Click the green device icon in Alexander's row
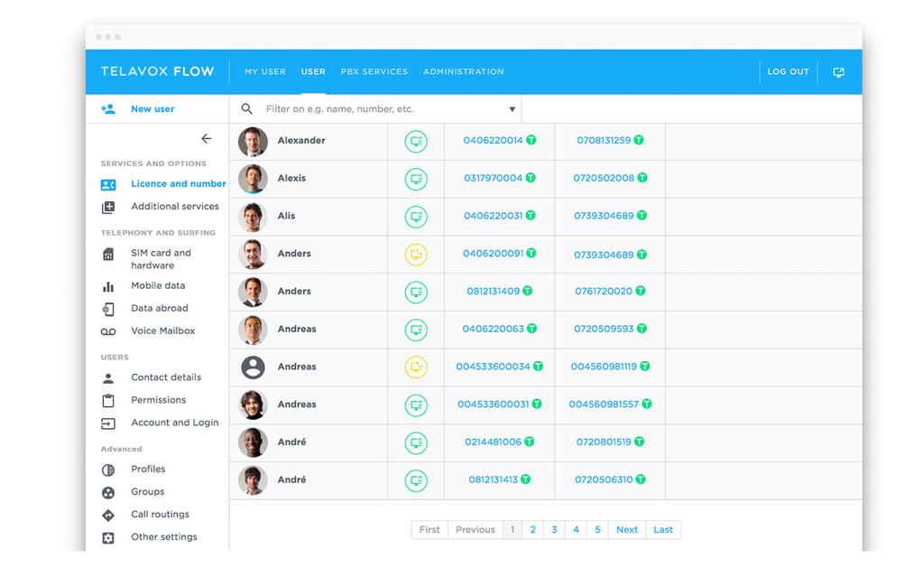Screen dimensions: 924x586 [x=416, y=142]
